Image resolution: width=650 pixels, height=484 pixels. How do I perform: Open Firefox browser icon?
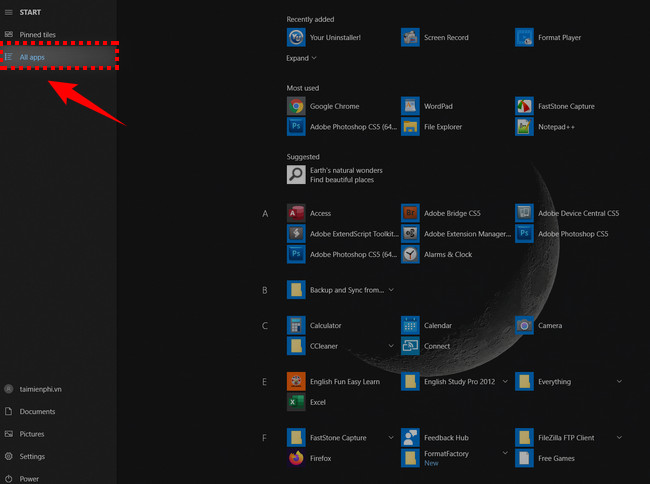[x=296, y=458]
